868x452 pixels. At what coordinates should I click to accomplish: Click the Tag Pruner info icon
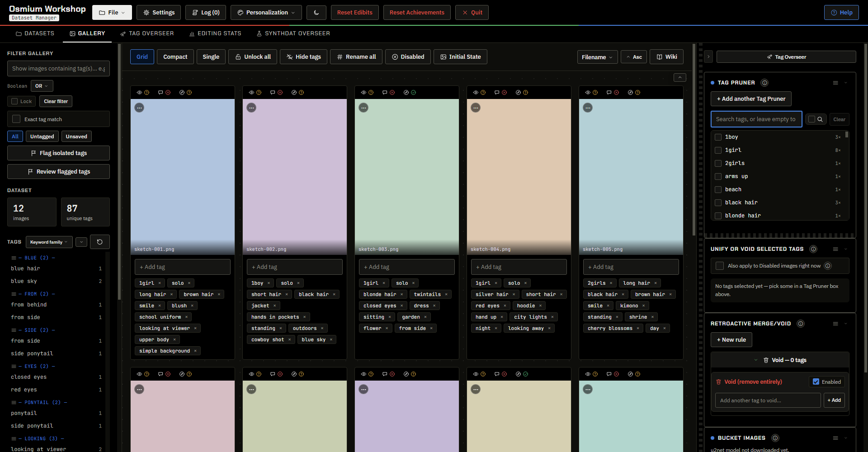click(x=764, y=83)
